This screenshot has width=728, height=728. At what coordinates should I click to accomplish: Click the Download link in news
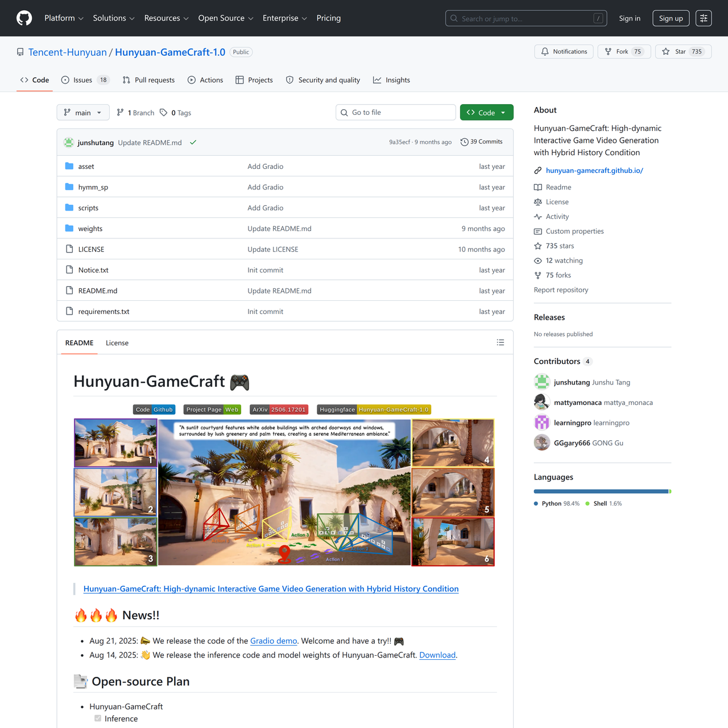click(437, 655)
